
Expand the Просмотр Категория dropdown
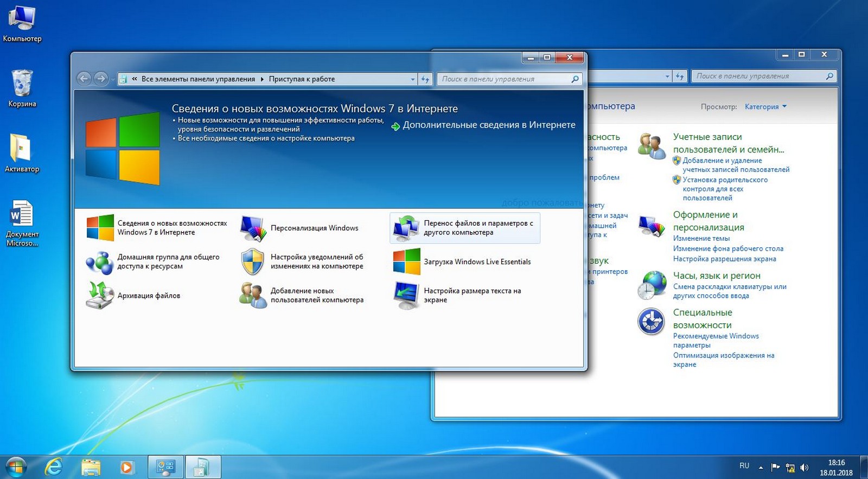click(x=765, y=107)
